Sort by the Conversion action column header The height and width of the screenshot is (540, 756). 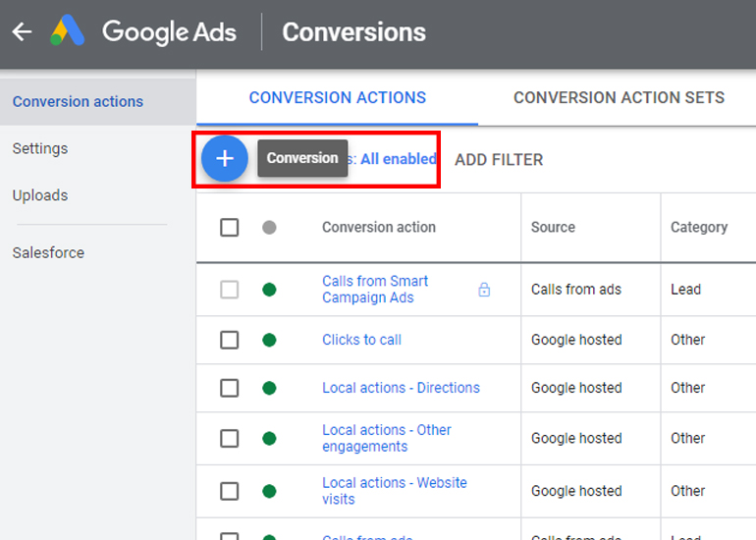pos(378,227)
